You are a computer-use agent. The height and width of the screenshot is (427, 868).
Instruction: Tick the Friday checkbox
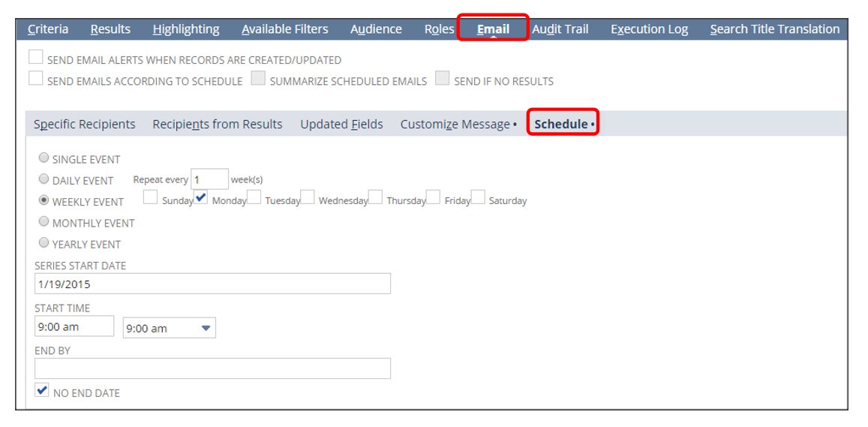tap(434, 198)
